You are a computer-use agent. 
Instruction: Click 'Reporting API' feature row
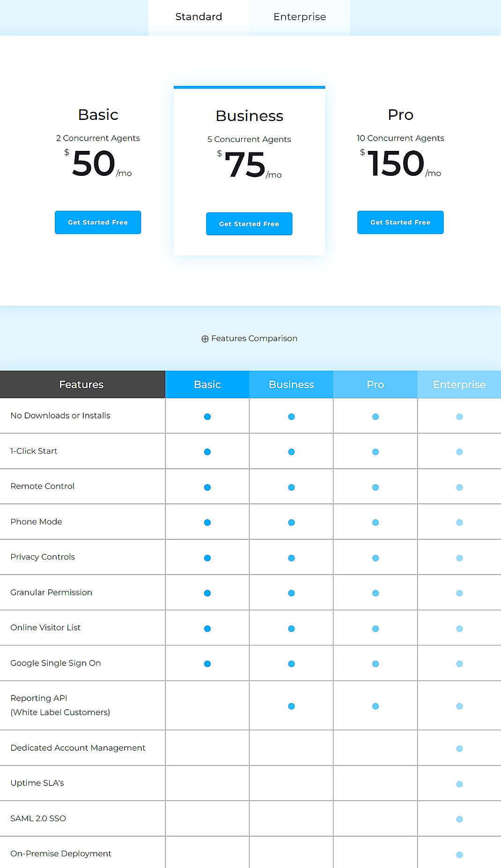[x=250, y=705]
